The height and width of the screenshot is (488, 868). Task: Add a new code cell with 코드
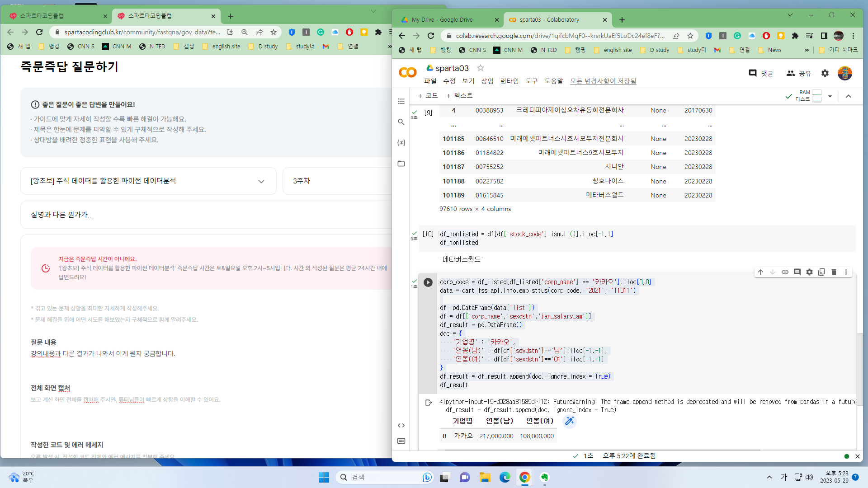point(427,96)
